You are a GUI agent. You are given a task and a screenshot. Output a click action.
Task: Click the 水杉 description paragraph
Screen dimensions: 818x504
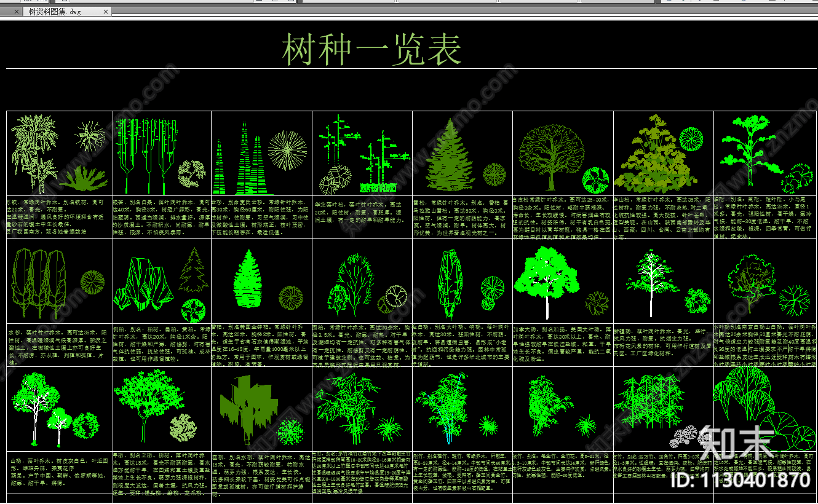click(x=58, y=347)
